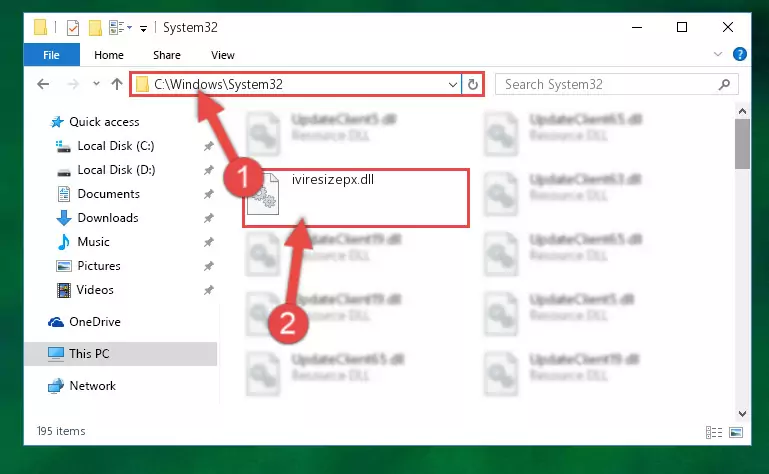Click the 195 items status text
The height and width of the screenshot is (474, 769).
tap(61, 431)
